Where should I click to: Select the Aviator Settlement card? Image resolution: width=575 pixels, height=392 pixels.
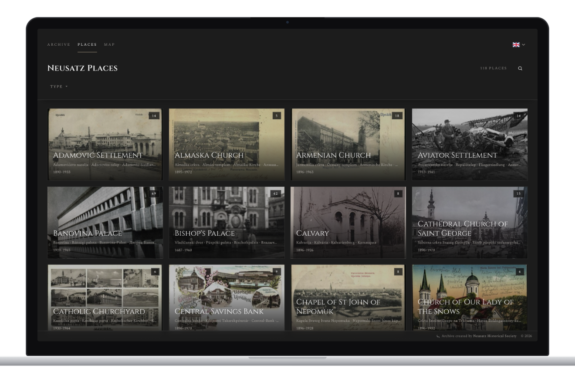(470, 144)
